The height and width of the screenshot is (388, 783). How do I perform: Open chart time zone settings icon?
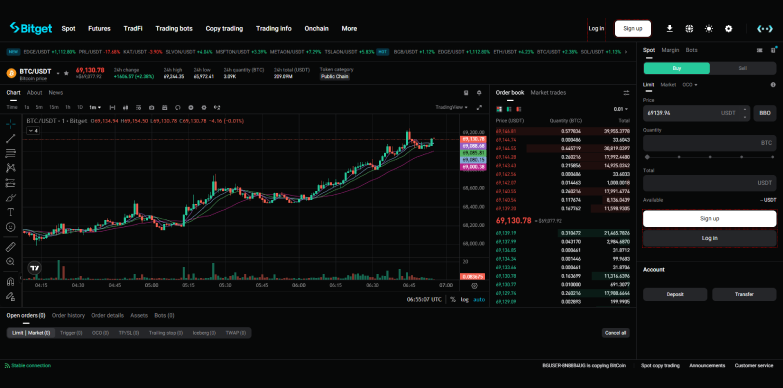click(474, 286)
